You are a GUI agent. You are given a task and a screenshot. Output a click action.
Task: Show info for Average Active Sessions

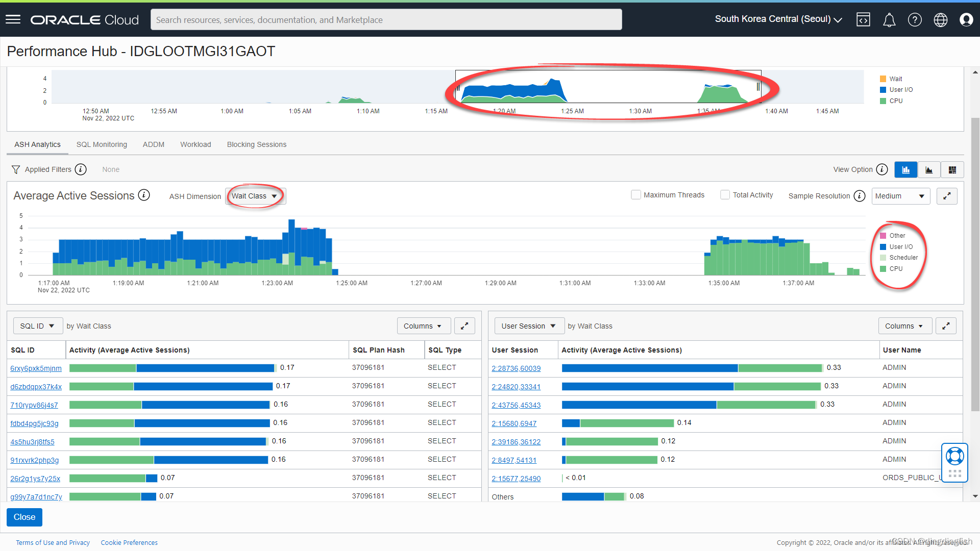(144, 195)
